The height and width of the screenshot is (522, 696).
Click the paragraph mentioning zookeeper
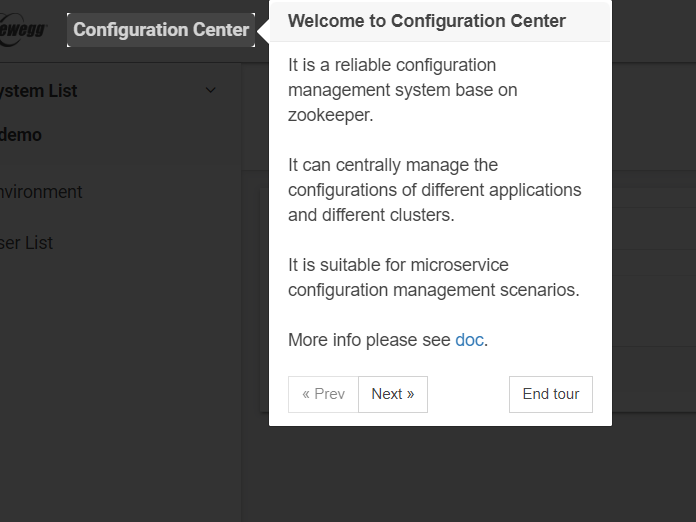pyautogui.click(x=403, y=90)
